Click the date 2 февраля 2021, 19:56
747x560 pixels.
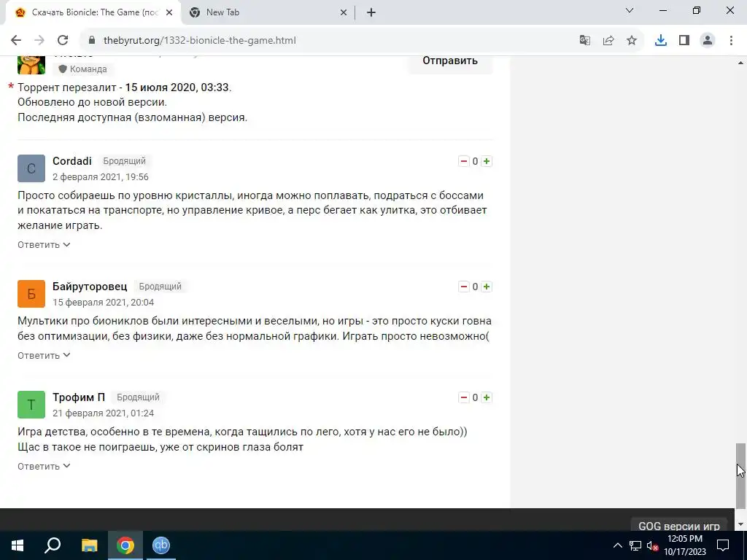[101, 177]
